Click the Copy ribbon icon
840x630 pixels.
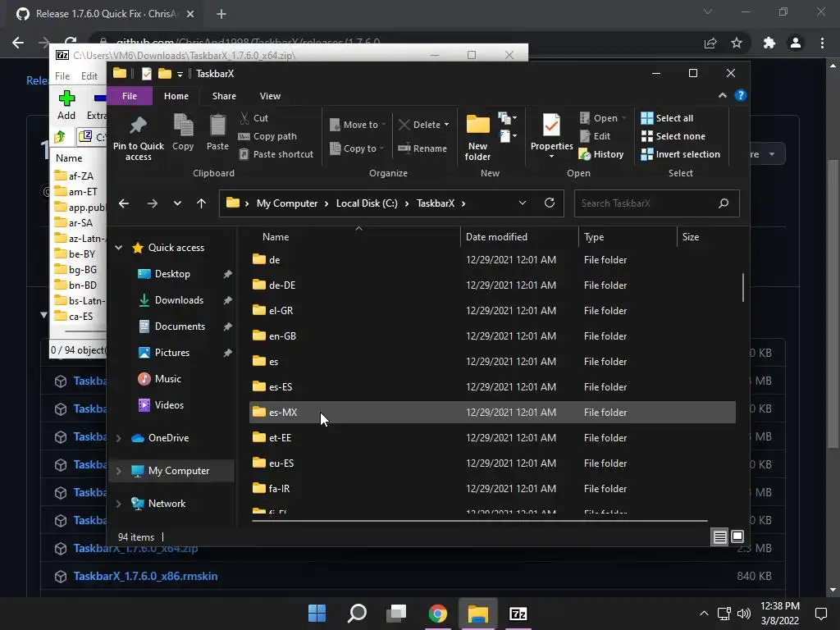(x=183, y=133)
